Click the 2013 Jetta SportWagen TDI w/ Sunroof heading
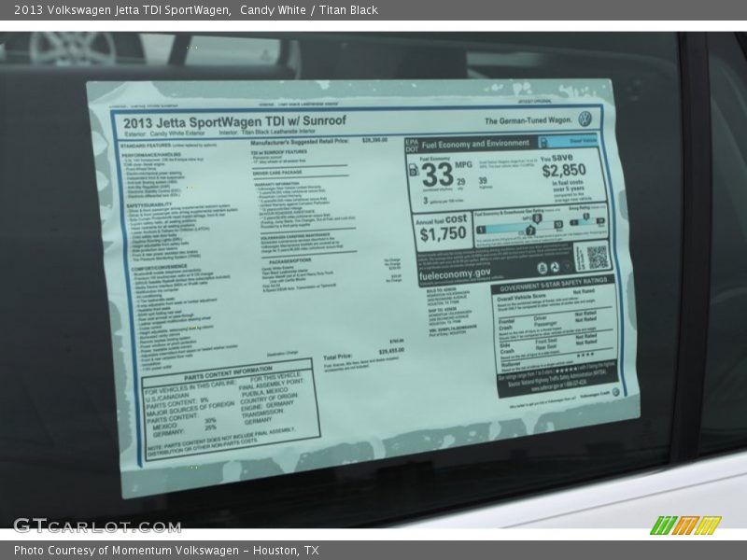 [234, 120]
